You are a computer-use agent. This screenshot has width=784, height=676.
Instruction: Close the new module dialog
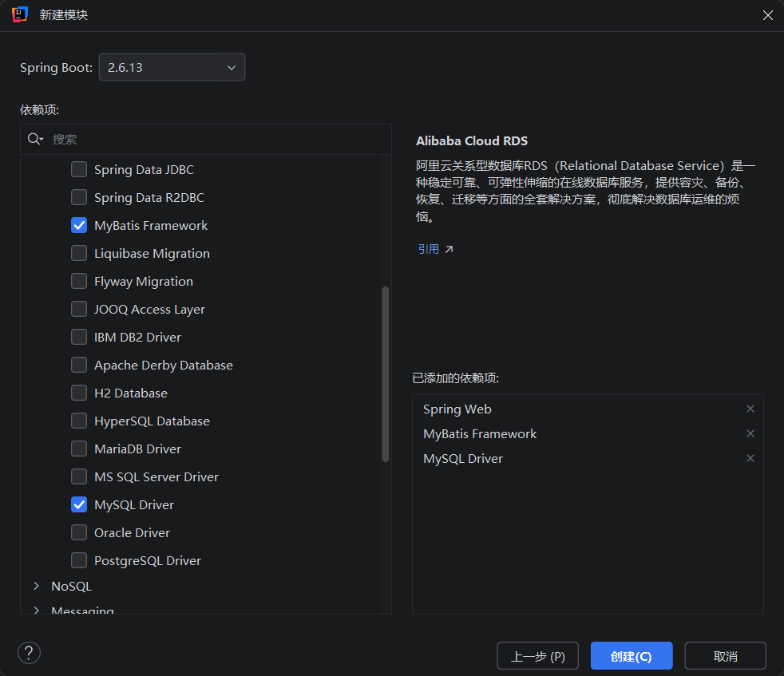click(x=767, y=15)
